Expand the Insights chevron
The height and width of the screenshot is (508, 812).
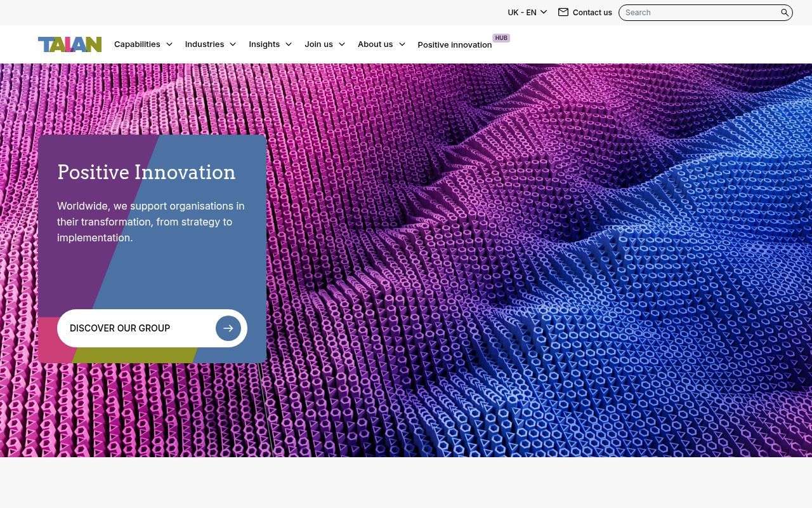(x=289, y=44)
